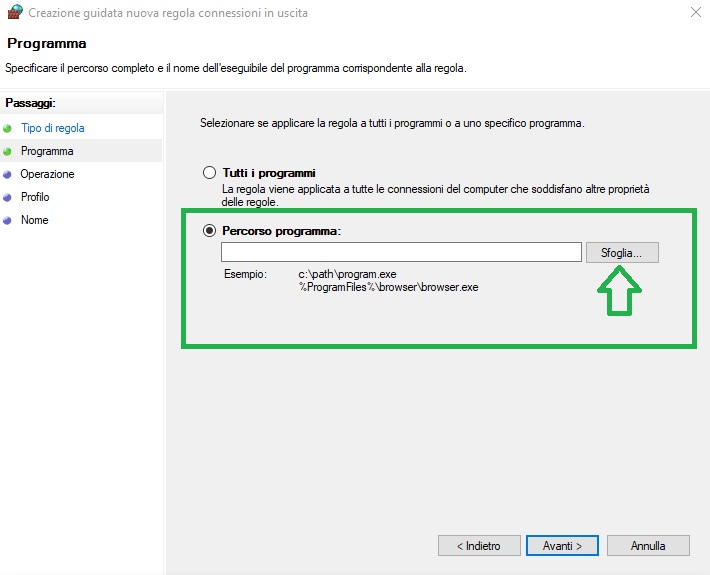The height and width of the screenshot is (575, 710).
Task: Click the window title 'Creazione guidata nuova regola'
Action: [168, 13]
